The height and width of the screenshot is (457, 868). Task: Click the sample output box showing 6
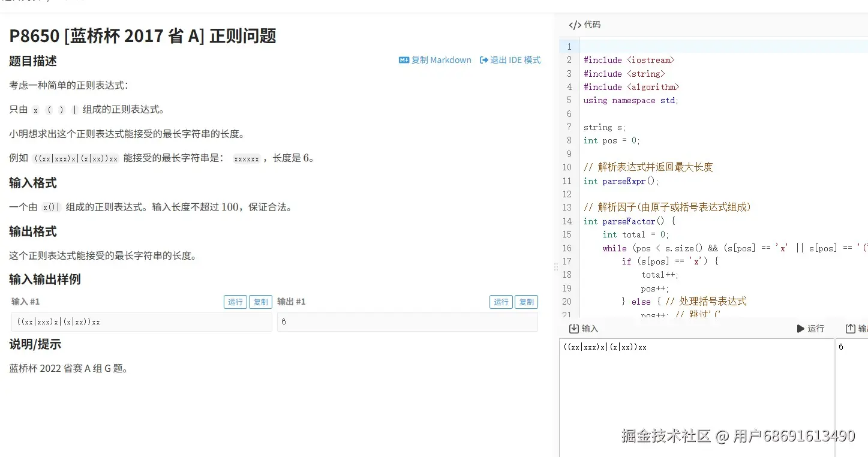[407, 321]
